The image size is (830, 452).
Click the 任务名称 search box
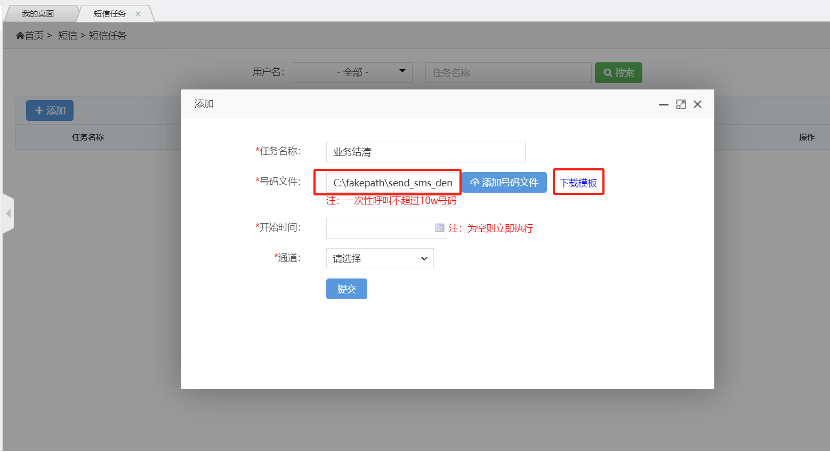[507, 72]
